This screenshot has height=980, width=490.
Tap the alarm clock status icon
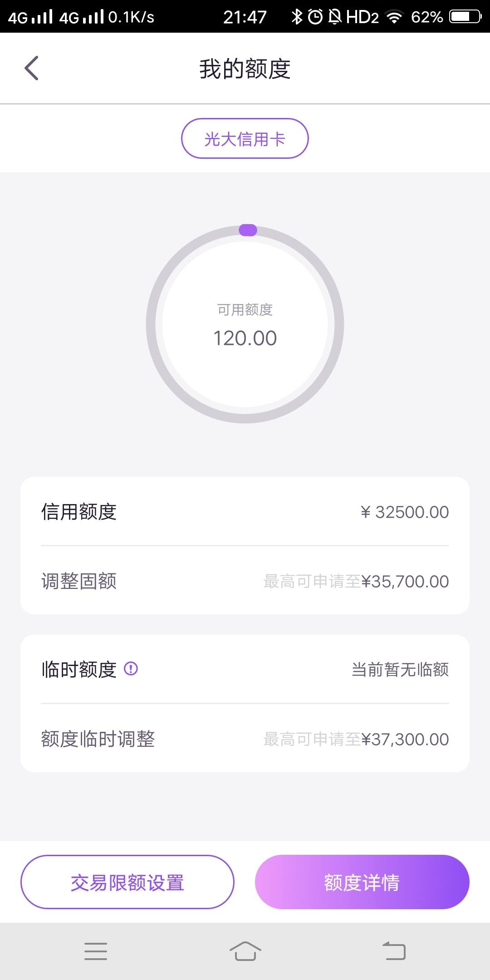(x=315, y=17)
